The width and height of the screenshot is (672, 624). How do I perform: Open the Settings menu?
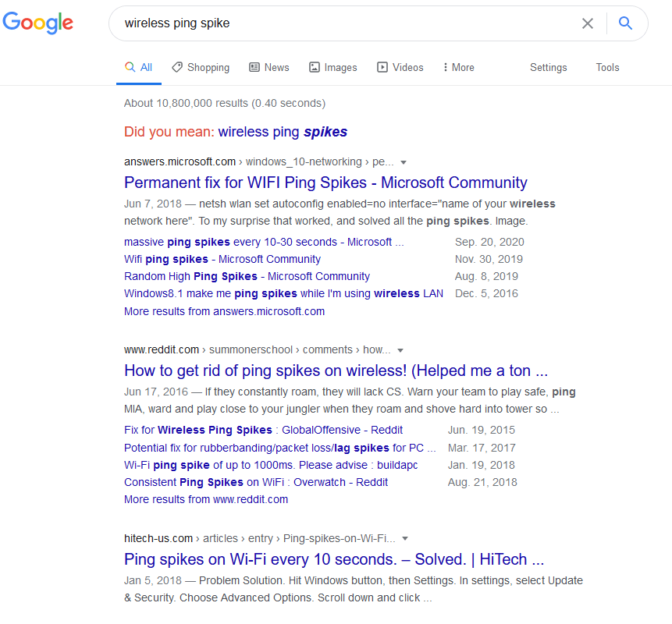548,67
